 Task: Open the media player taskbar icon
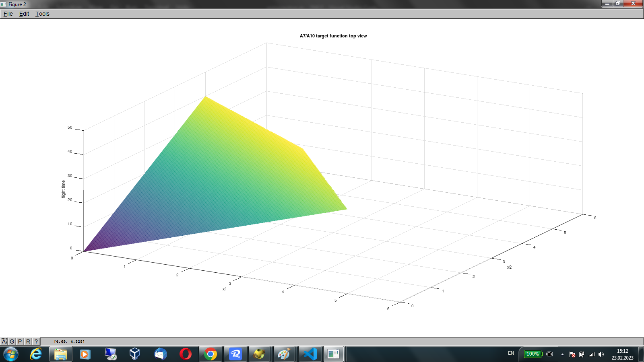pyautogui.click(x=85, y=354)
